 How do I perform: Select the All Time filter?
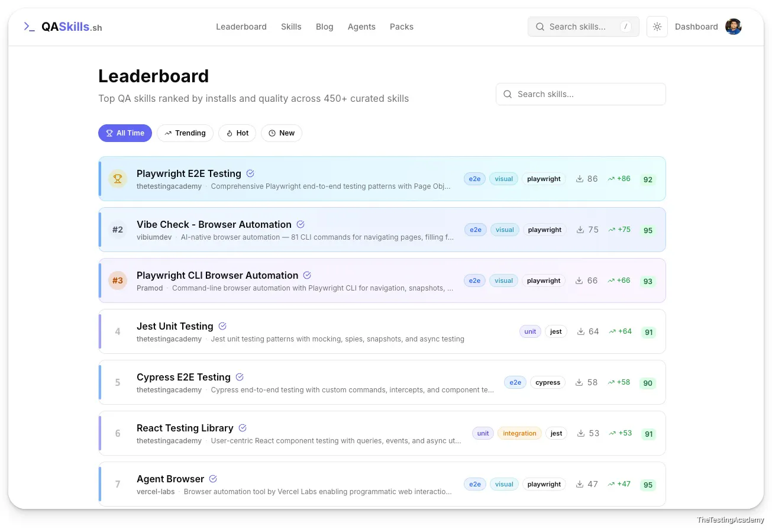click(125, 133)
